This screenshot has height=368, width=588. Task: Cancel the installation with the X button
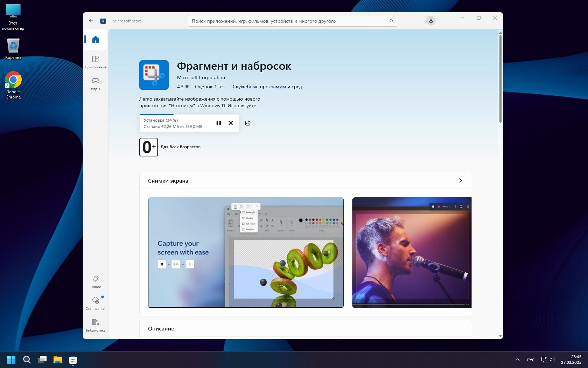[231, 123]
